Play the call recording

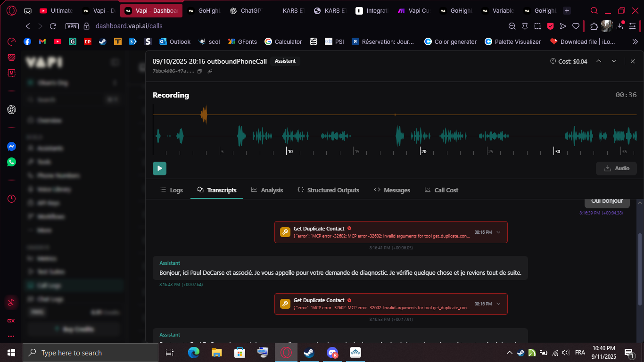159,168
